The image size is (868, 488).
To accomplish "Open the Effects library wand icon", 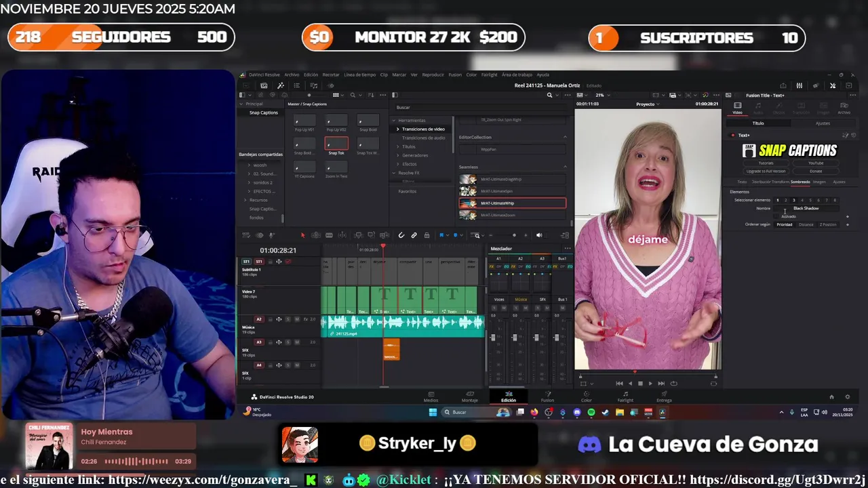I will pyautogui.click(x=280, y=85).
